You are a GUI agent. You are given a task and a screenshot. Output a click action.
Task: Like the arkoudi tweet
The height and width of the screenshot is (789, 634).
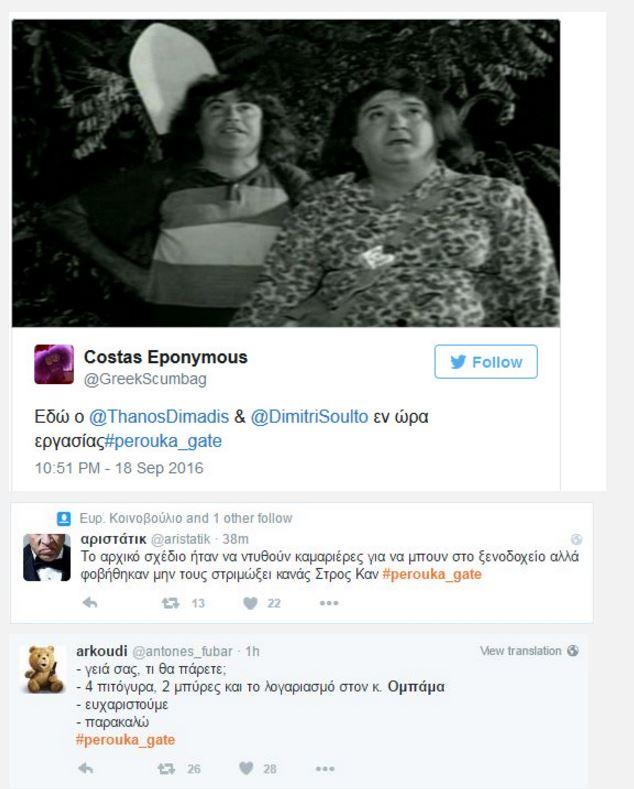(x=246, y=768)
